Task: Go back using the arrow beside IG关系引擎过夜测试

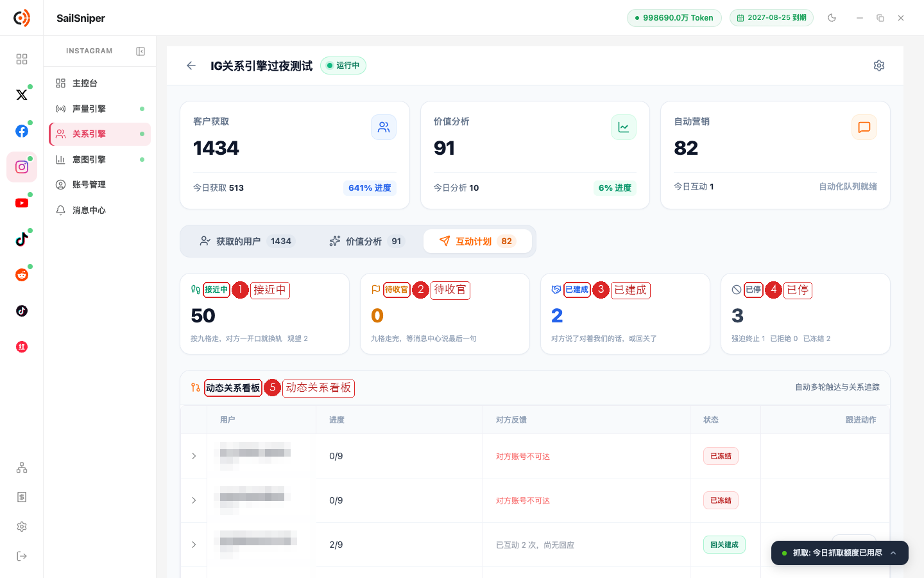Action: coord(191,66)
